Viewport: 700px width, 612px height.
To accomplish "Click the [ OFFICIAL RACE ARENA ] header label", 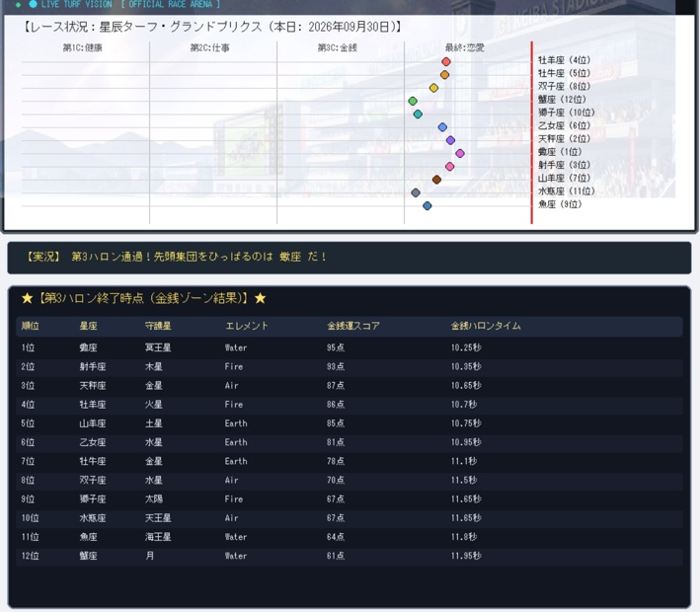I will point(171,4).
